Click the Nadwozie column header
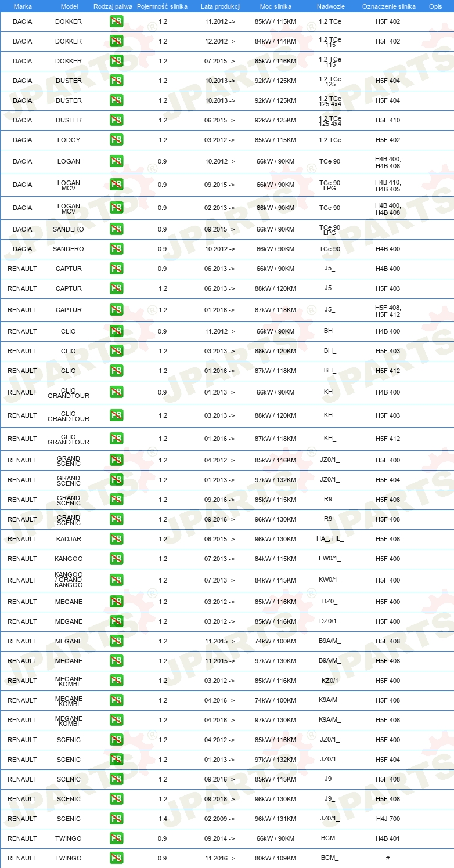 tap(330, 6)
